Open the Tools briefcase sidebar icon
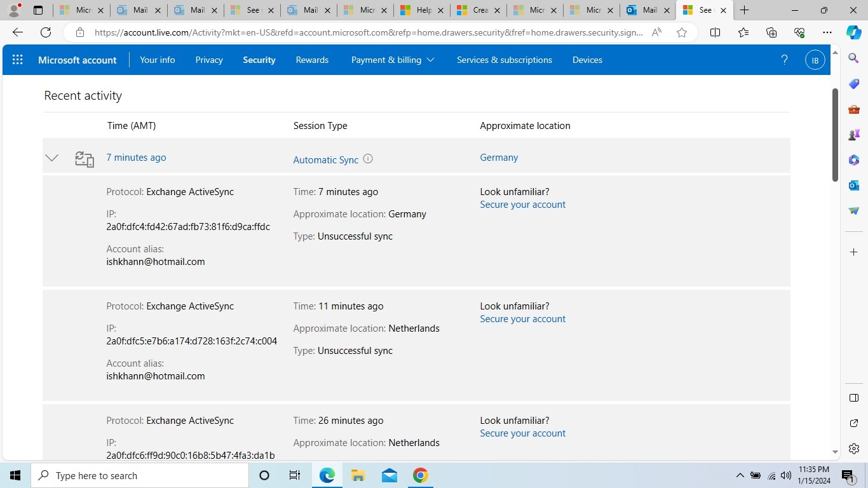868x488 pixels. tap(854, 109)
